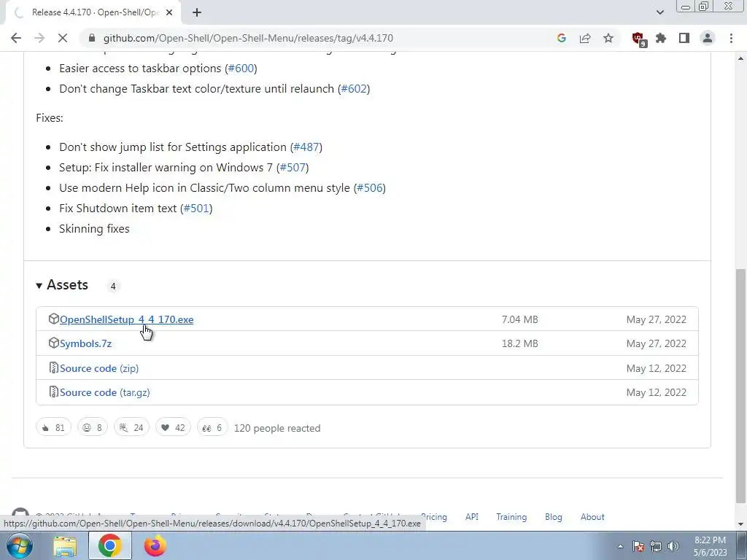Open the uBlock Origin extension icon
Image resolution: width=747 pixels, height=560 pixels.
tap(638, 39)
